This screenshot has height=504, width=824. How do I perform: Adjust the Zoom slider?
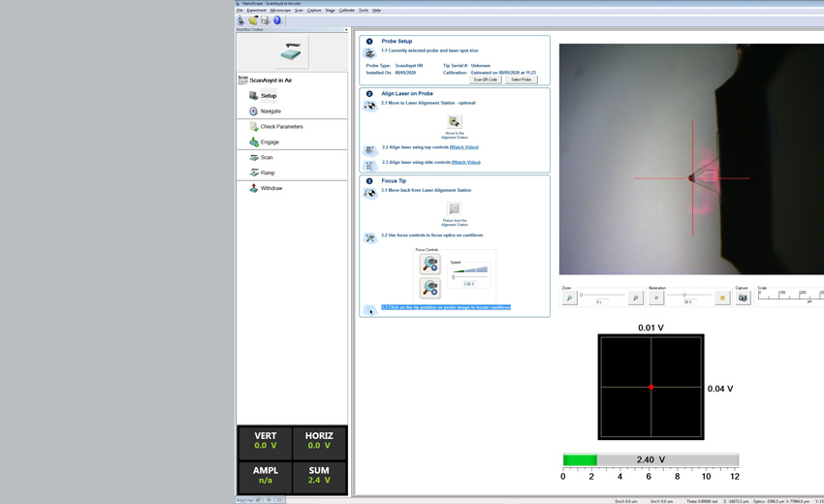(602, 295)
